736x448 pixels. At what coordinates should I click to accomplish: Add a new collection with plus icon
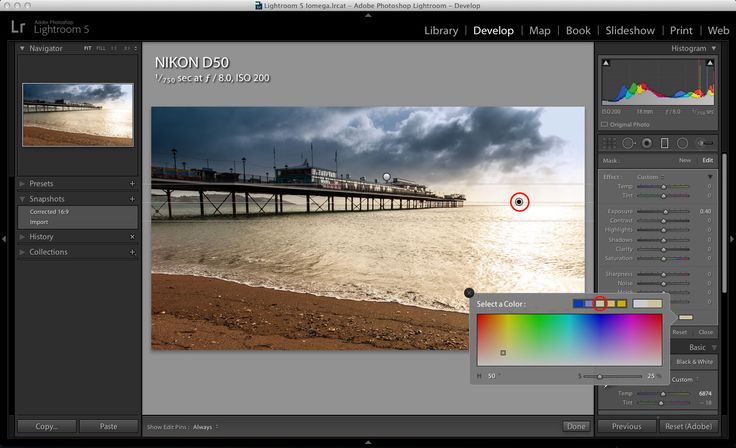[x=132, y=252]
